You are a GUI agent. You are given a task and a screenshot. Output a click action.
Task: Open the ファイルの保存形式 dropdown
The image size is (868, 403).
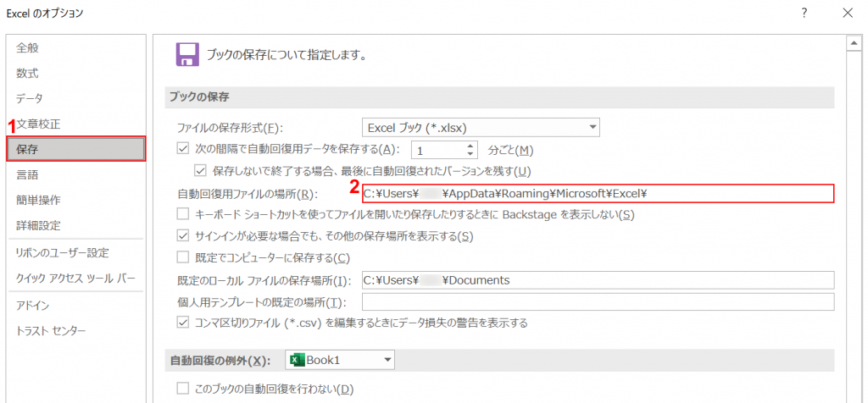point(481,127)
